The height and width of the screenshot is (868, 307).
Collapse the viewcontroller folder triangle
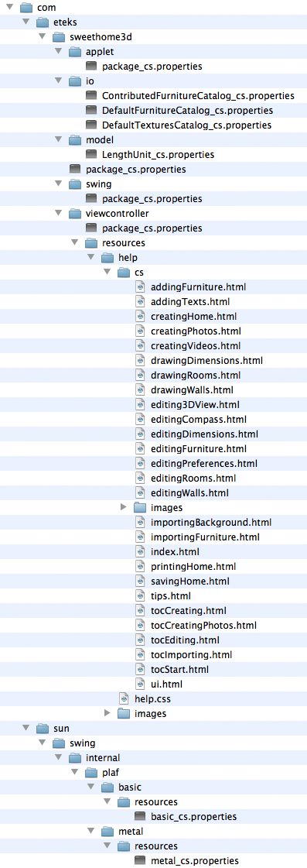(59, 213)
